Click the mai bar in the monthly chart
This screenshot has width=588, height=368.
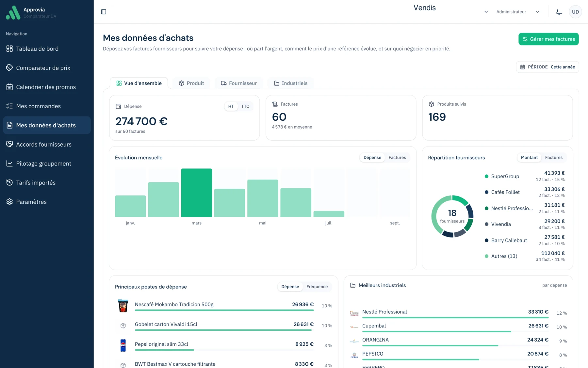pos(263,198)
